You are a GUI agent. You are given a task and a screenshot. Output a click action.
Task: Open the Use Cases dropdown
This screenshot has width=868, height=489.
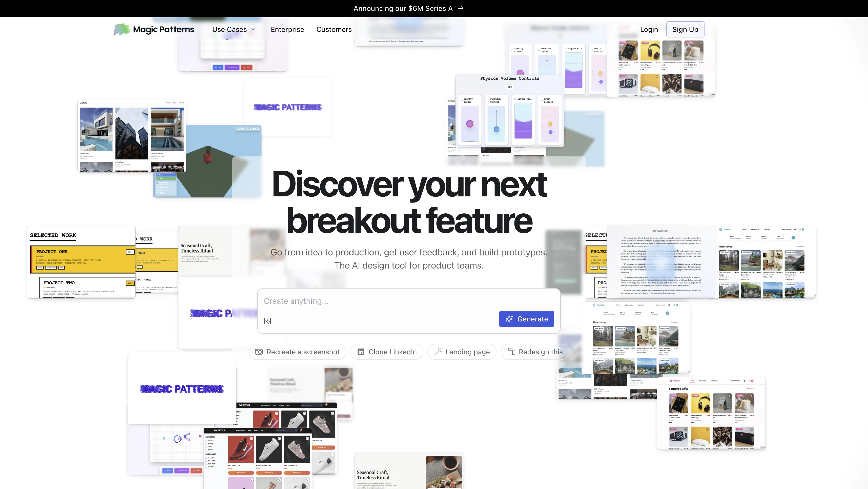point(233,29)
